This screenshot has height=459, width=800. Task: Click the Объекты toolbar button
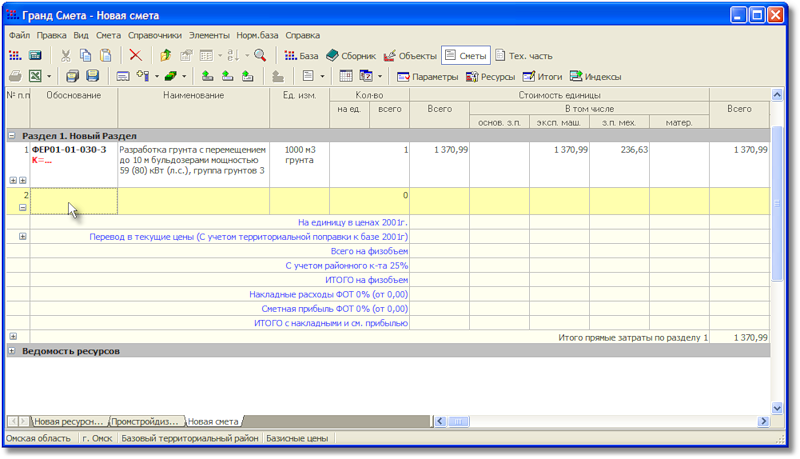tap(410, 56)
